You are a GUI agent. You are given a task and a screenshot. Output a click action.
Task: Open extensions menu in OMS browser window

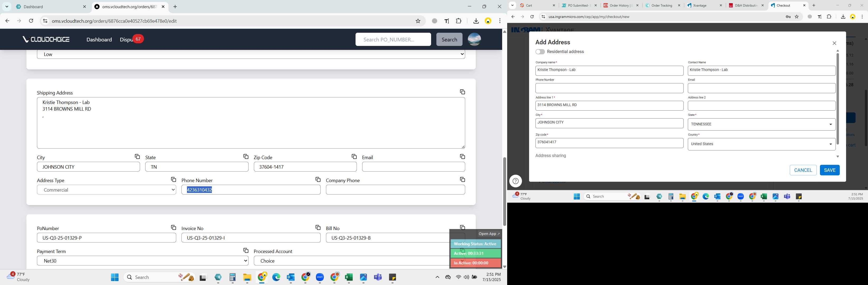click(458, 21)
